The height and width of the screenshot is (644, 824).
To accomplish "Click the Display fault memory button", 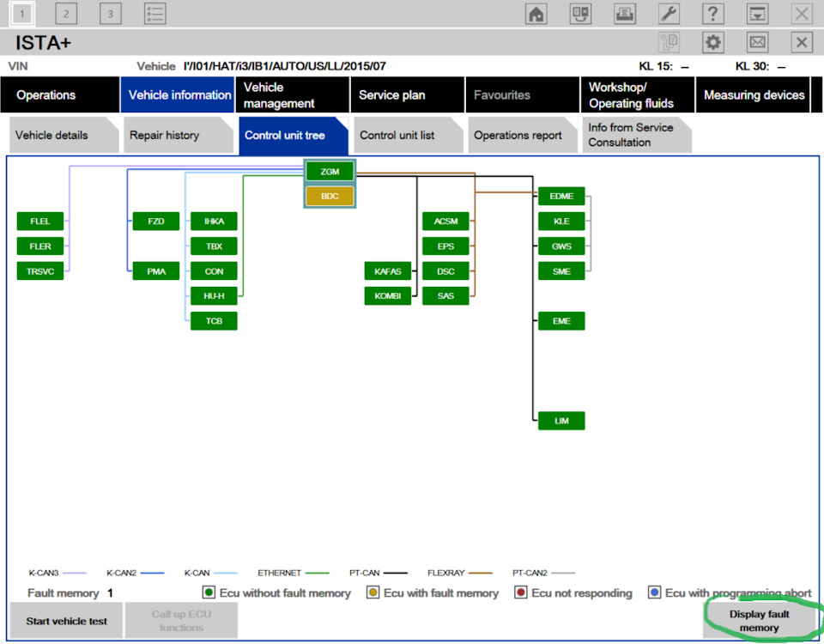I will click(759, 621).
